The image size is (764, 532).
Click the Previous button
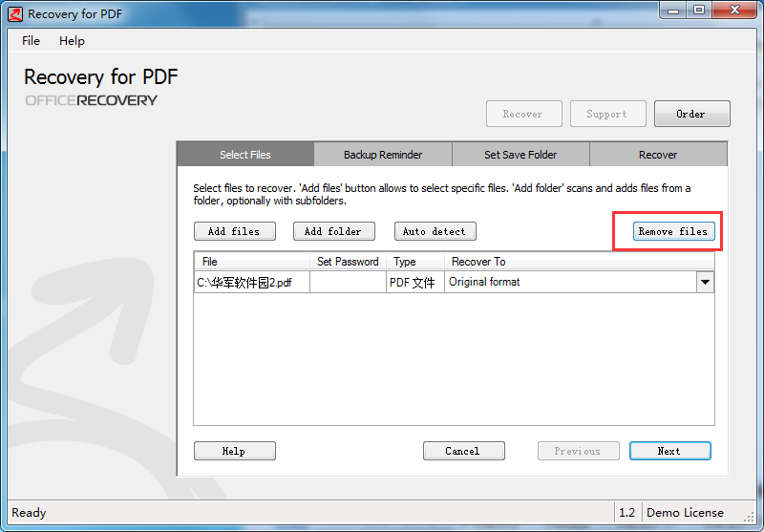click(579, 451)
